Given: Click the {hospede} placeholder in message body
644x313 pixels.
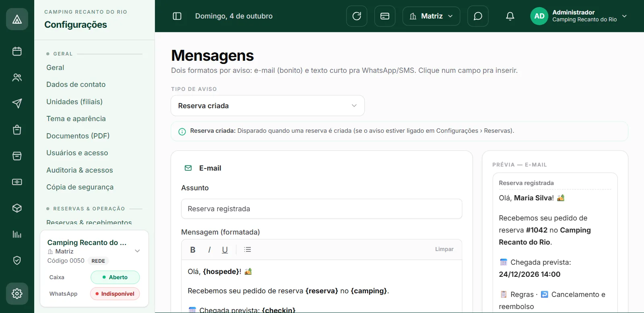Looking at the screenshot, I should 221,272.
